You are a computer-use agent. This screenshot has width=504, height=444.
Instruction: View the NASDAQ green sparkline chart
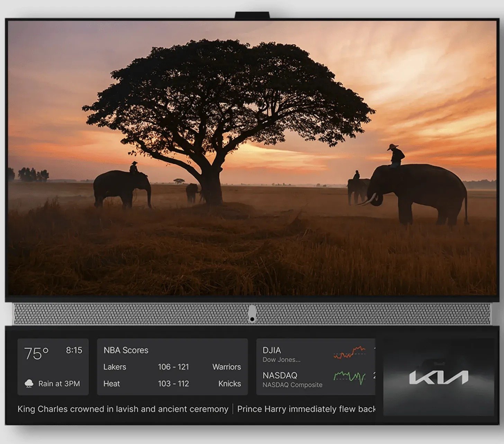(350, 378)
